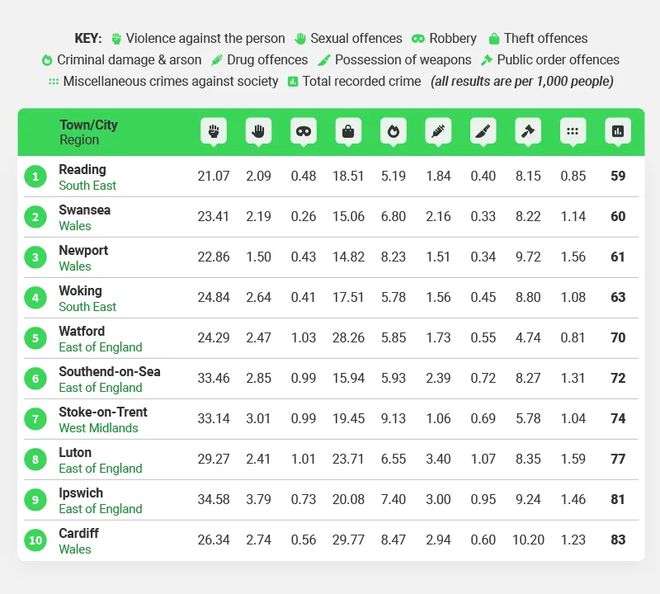This screenshot has height=594, width=660.
Task: Click the miscellaneous crimes dots icon in header
Action: pyautogui.click(x=573, y=131)
